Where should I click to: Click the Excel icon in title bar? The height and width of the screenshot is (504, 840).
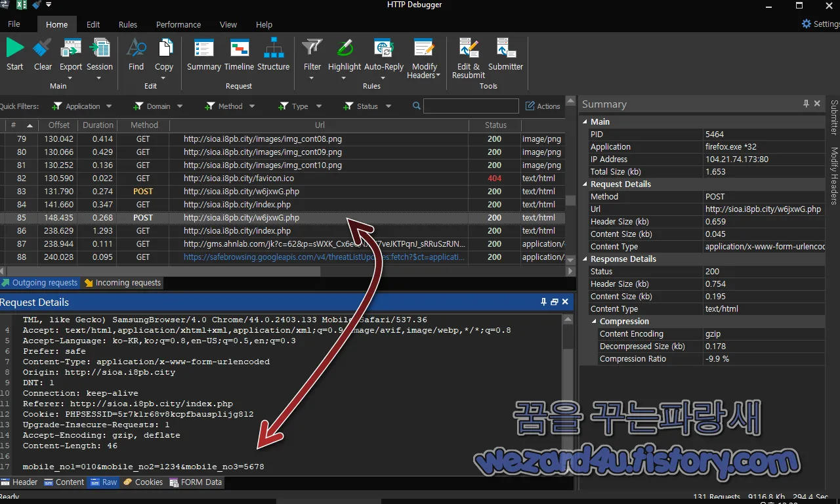pos(20,5)
